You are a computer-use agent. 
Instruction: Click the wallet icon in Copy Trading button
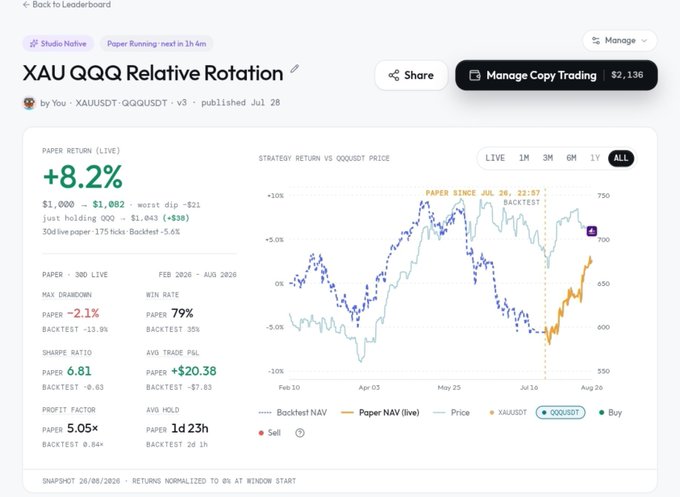(x=475, y=75)
